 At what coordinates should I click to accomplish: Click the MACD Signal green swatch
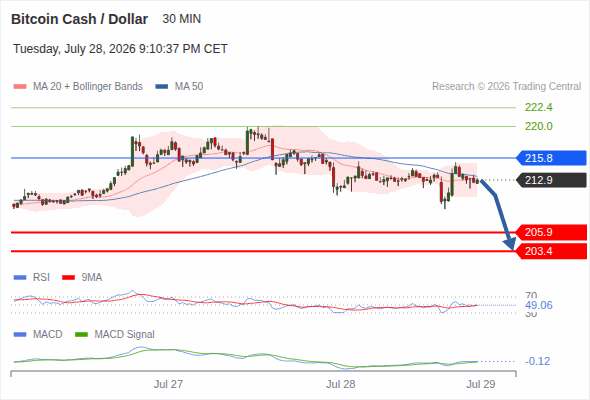click(82, 335)
